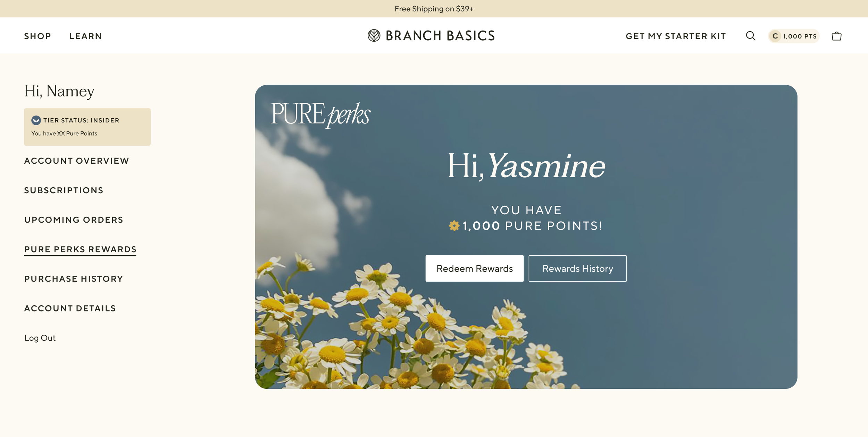The width and height of the screenshot is (868, 437).
Task: Open the shopping bag cart icon
Action: point(837,36)
